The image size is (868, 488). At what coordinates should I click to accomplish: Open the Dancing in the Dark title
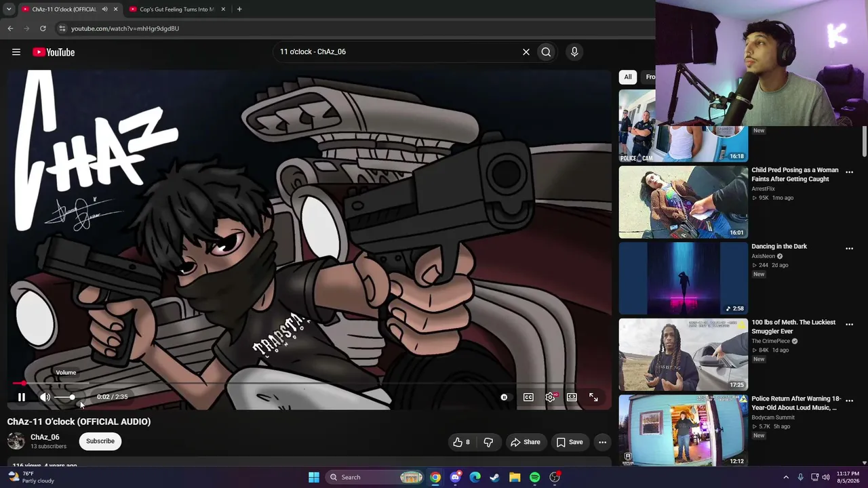click(779, 246)
